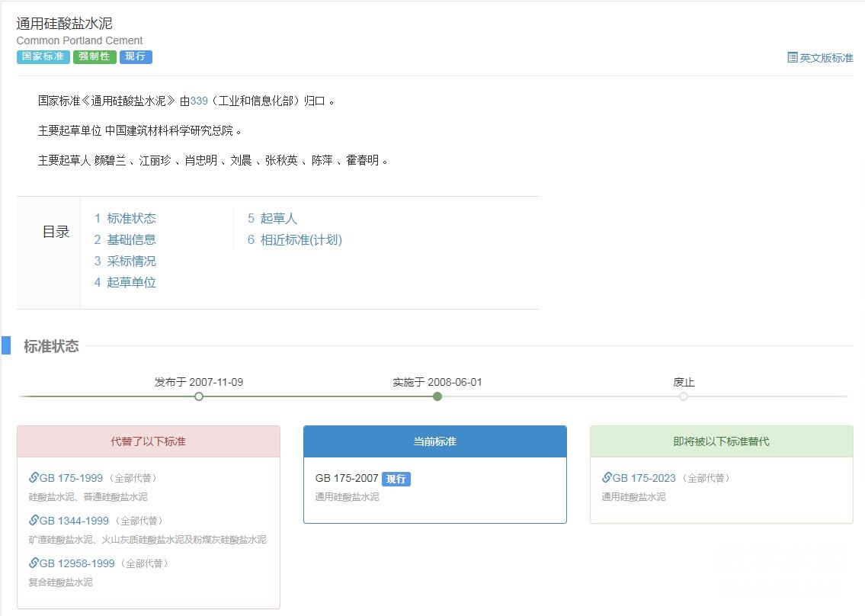Viewport: 865px width, 616px height.
Task: Click the 复合硅酸盐水泥 description text
Action: click(x=61, y=582)
